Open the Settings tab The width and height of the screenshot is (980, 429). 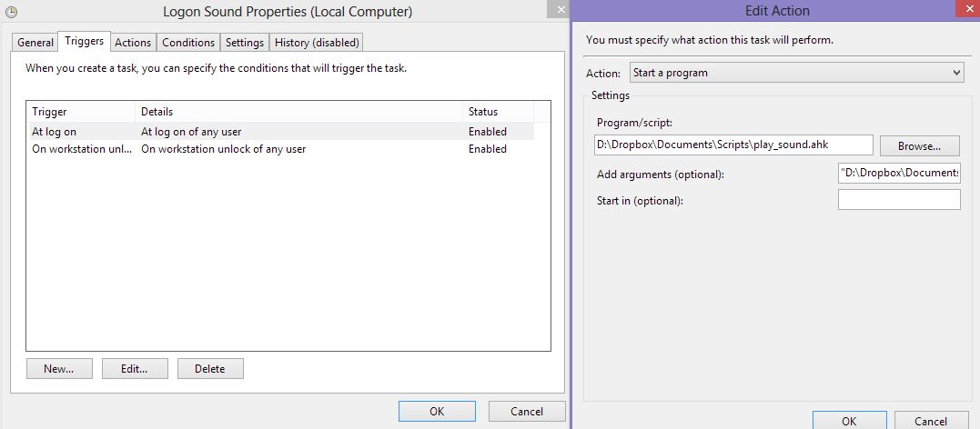(245, 43)
